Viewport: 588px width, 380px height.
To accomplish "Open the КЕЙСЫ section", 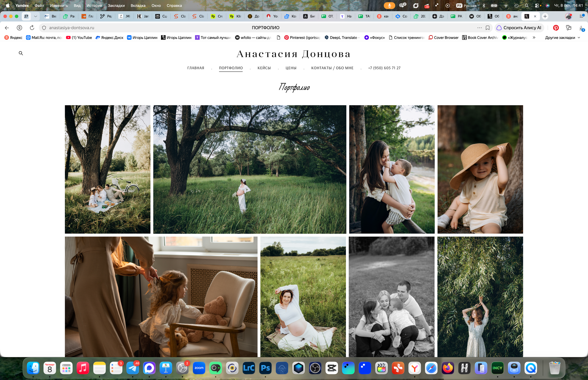I will [x=264, y=68].
